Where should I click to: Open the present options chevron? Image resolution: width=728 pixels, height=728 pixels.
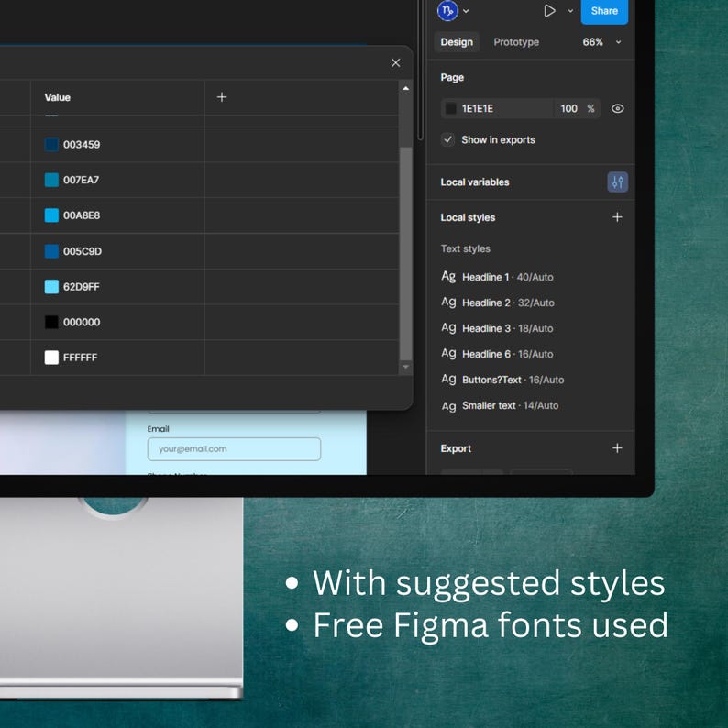[570, 11]
